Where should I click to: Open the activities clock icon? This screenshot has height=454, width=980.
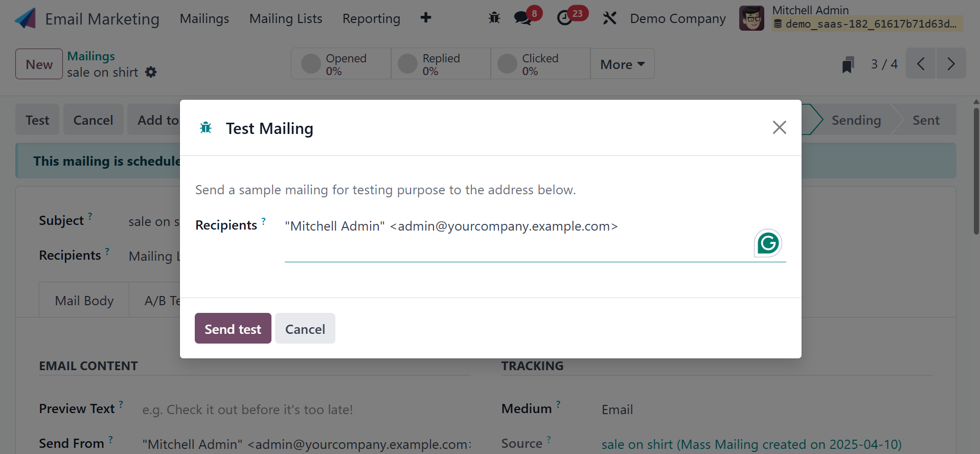[564, 18]
